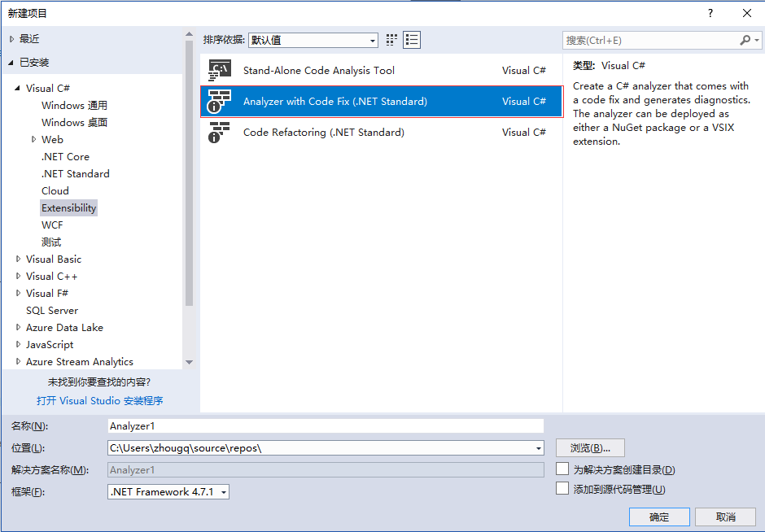Switch to medium icons list view
The image size is (765, 532).
point(412,40)
